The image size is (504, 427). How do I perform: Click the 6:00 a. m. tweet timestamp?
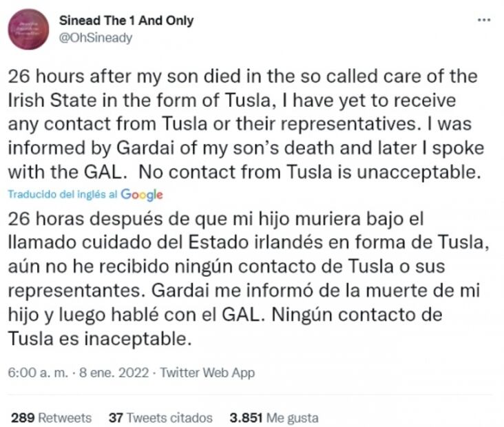38,373
